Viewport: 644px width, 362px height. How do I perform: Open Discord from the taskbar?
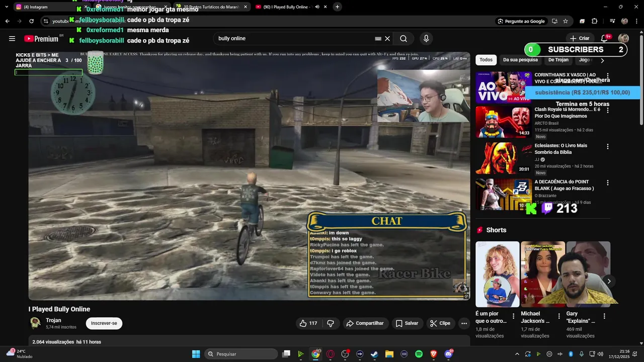[x=448, y=354]
